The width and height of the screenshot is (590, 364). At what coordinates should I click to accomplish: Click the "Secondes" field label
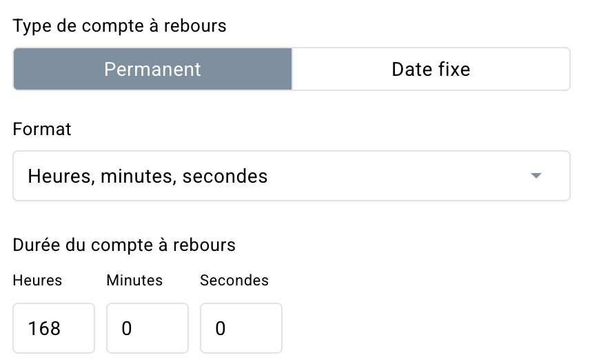coord(234,281)
